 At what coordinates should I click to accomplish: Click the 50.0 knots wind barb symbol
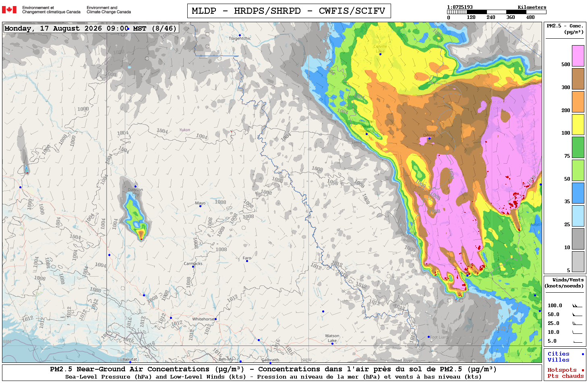pyautogui.click(x=577, y=314)
